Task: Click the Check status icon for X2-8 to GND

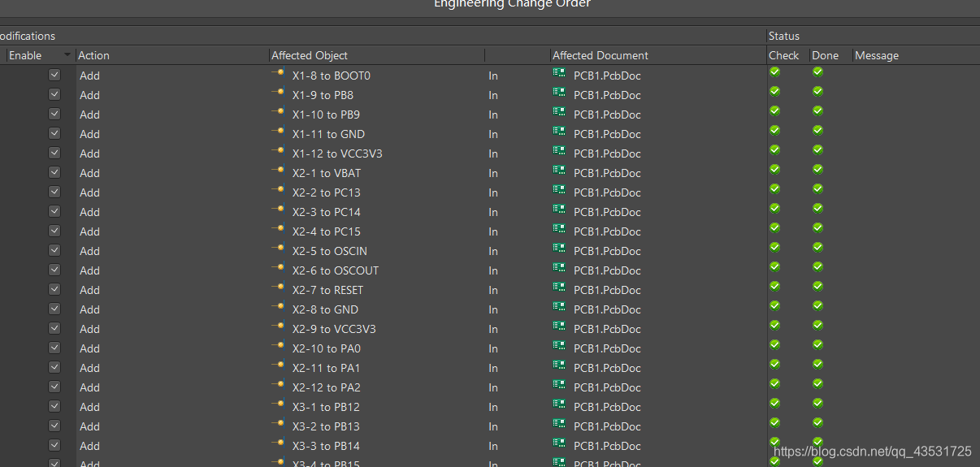Action: (x=774, y=305)
